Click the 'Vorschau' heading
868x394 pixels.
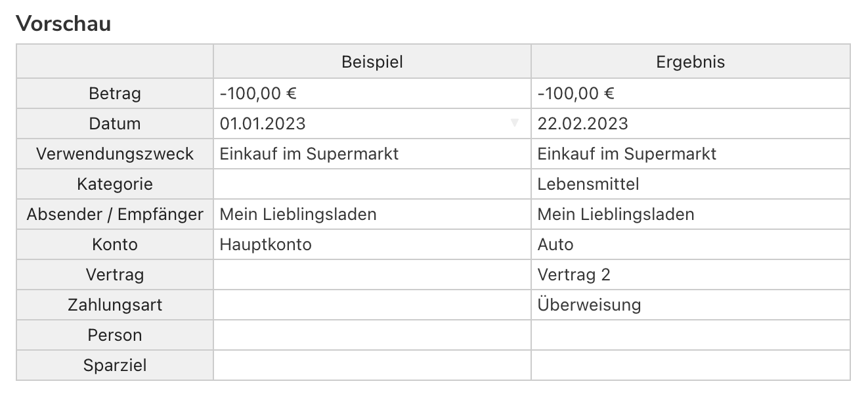click(64, 24)
